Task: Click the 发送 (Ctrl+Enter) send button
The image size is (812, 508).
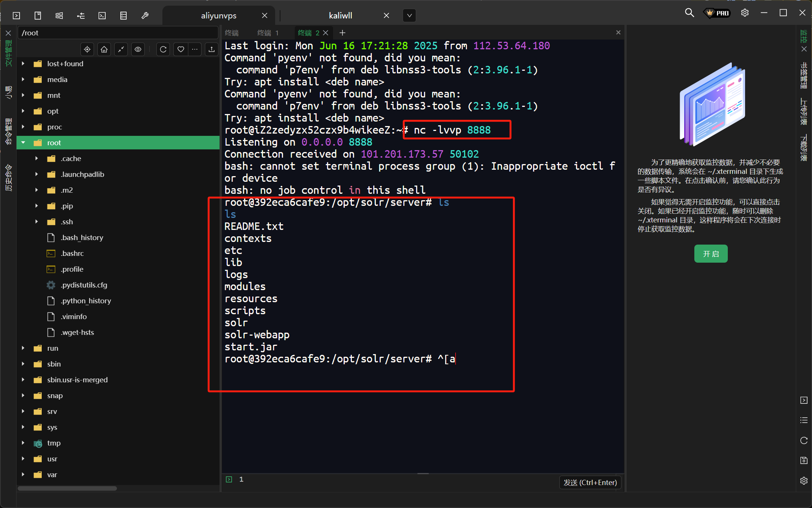Action: tap(590, 482)
